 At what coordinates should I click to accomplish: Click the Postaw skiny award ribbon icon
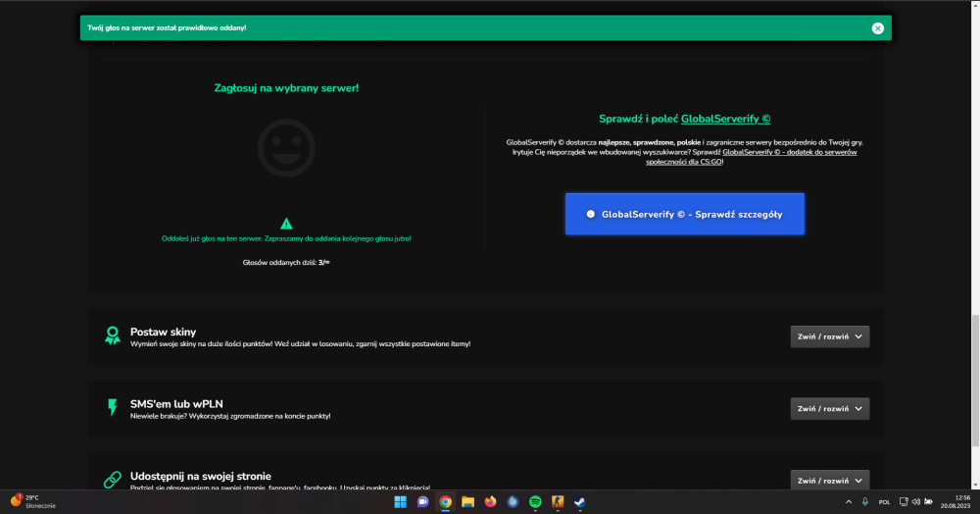[113, 335]
